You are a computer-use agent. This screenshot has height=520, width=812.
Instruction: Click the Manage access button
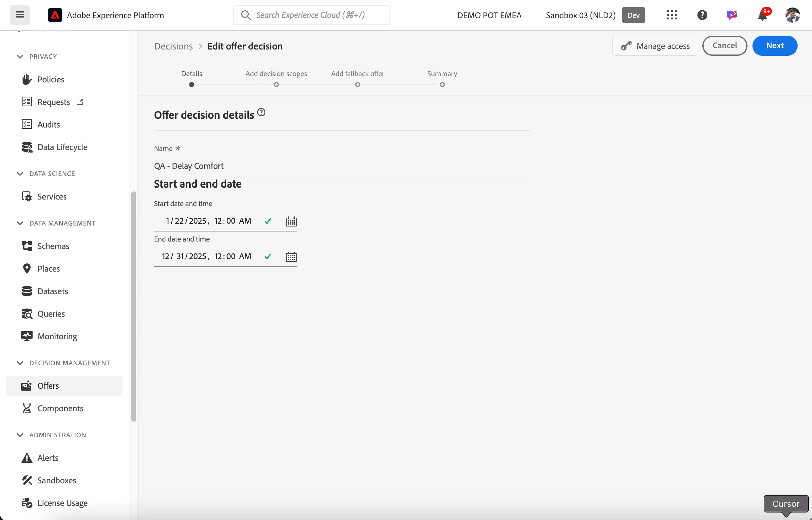pyautogui.click(x=654, y=46)
